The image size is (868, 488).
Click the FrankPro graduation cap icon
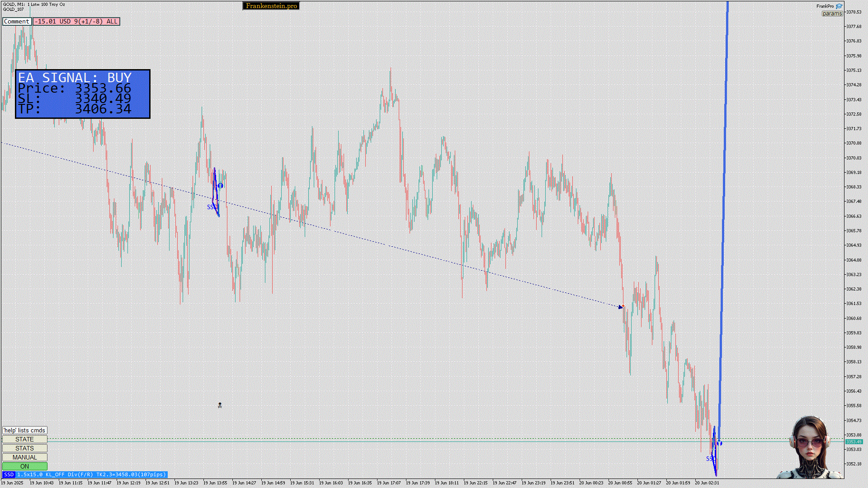pyautogui.click(x=839, y=6)
